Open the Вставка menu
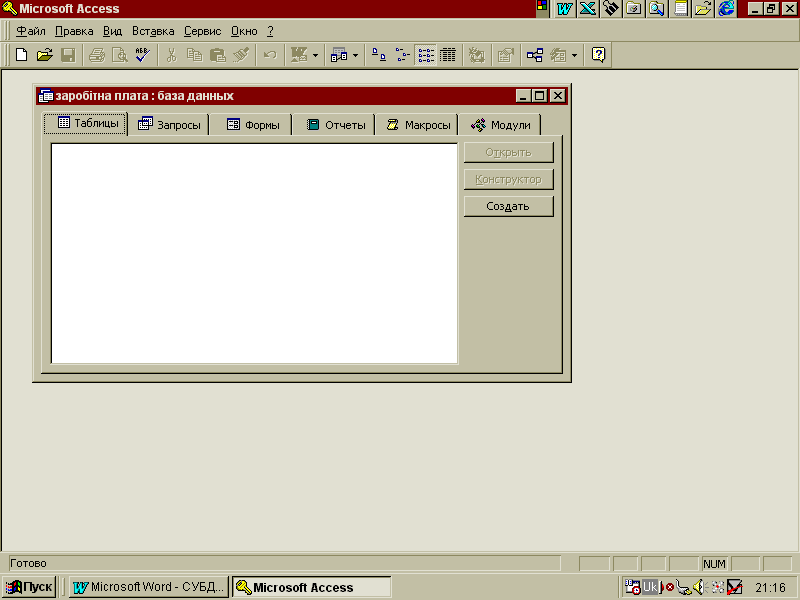The width and height of the screenshot is (800, 600). tap(153, 31)
